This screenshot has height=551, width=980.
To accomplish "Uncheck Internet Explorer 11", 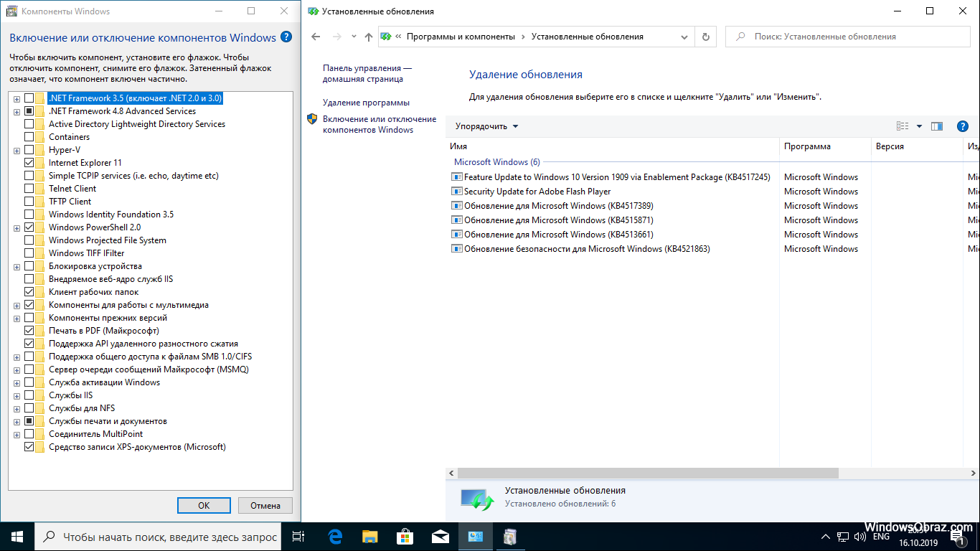I will pyautogui.click(x=29, y=163).
